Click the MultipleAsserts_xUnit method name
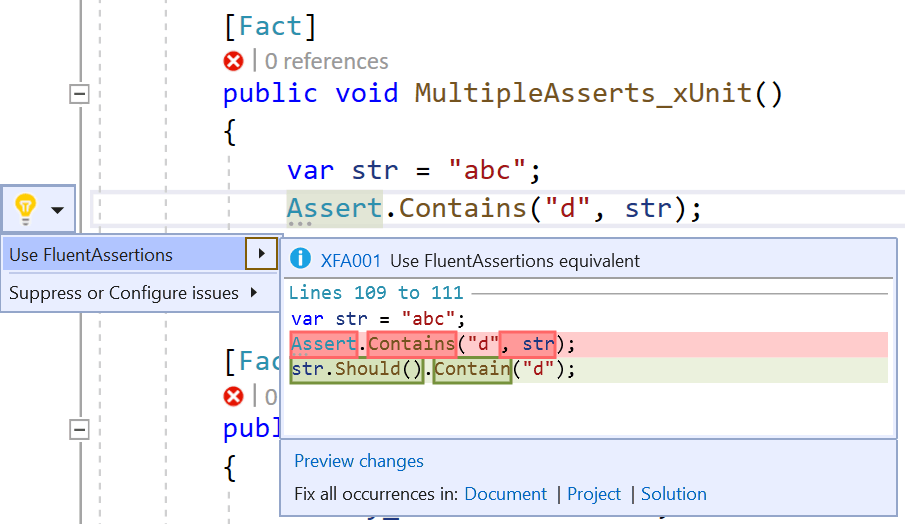 [583, 94]
